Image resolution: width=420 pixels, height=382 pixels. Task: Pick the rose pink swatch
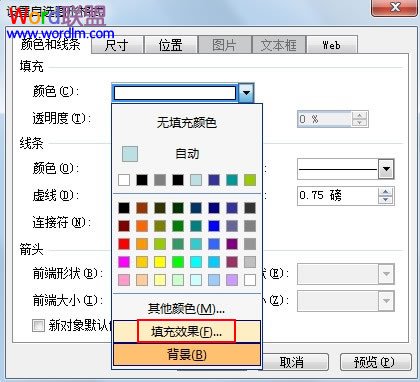(x=124, y=280)
